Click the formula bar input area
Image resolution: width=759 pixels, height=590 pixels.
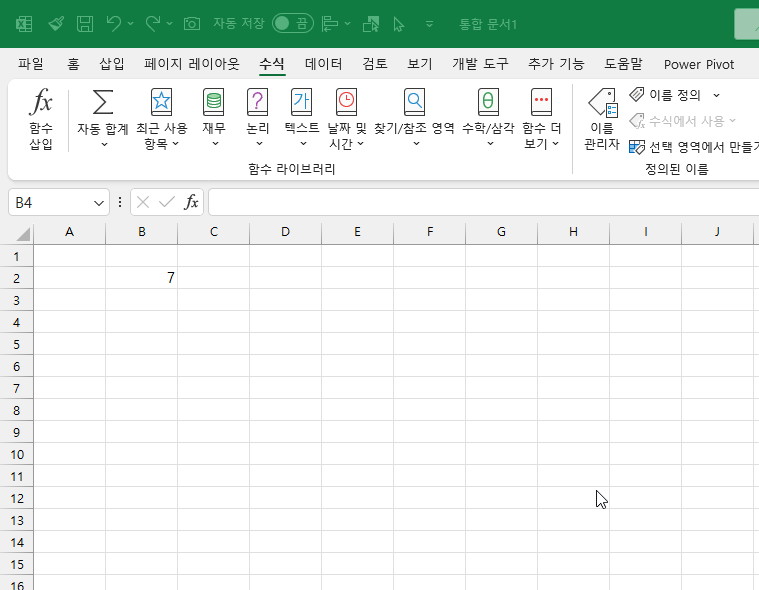[484, 202]
